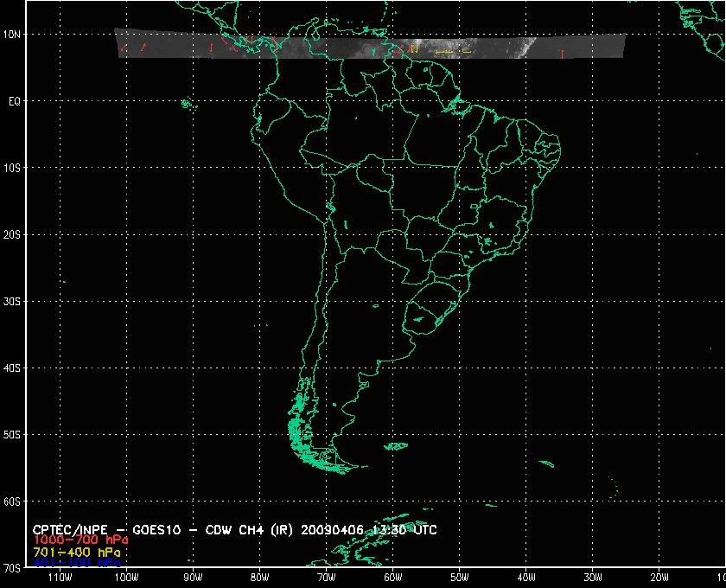Click the 40W longitude label

point(525,577)
